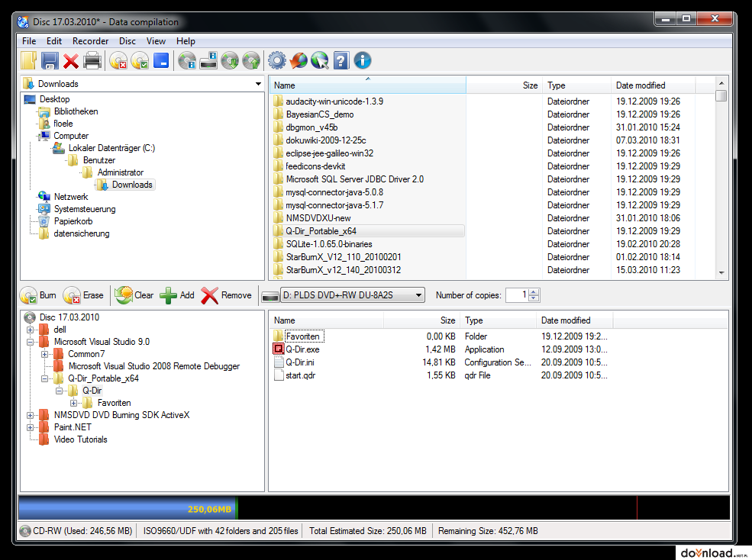The width and height of the screenshot is (752, 560).
Task: Click the Remove button
Action: click(226, 295)
